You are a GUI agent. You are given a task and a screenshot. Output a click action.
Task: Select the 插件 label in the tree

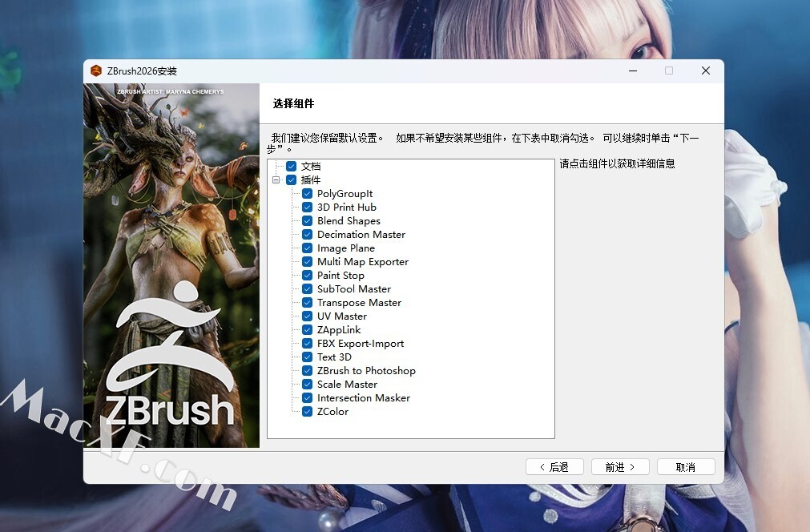pos(311,179)
